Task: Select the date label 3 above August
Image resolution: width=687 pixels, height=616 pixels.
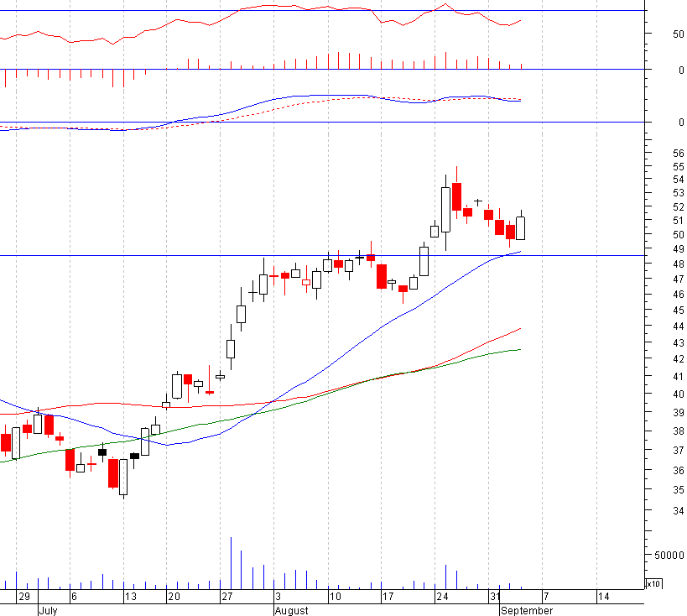Action: 278,596
